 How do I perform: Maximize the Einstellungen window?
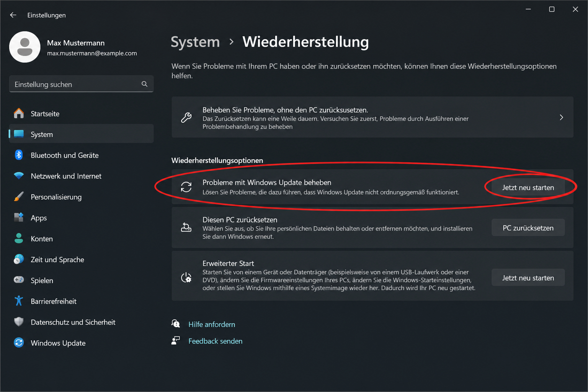pyautogui.click(x=552, y=9)
